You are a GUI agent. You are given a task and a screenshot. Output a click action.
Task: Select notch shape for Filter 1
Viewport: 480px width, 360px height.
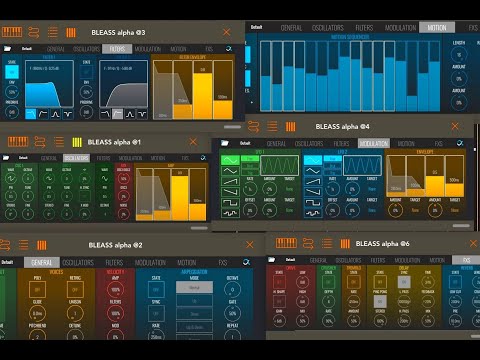coord(68,114)
